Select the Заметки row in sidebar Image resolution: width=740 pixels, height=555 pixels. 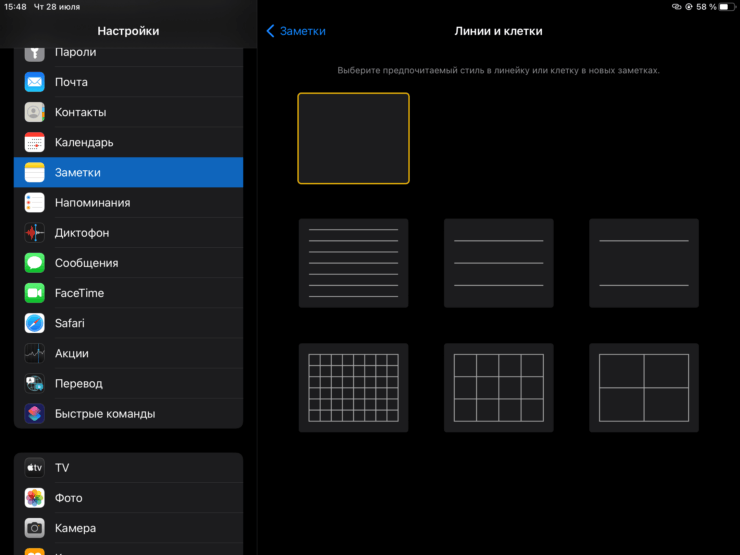point(128,172)
